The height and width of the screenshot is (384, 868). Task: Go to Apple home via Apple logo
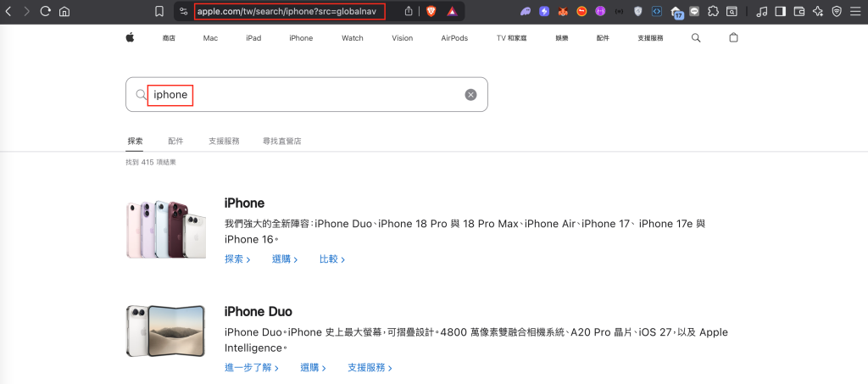[130, 37]
